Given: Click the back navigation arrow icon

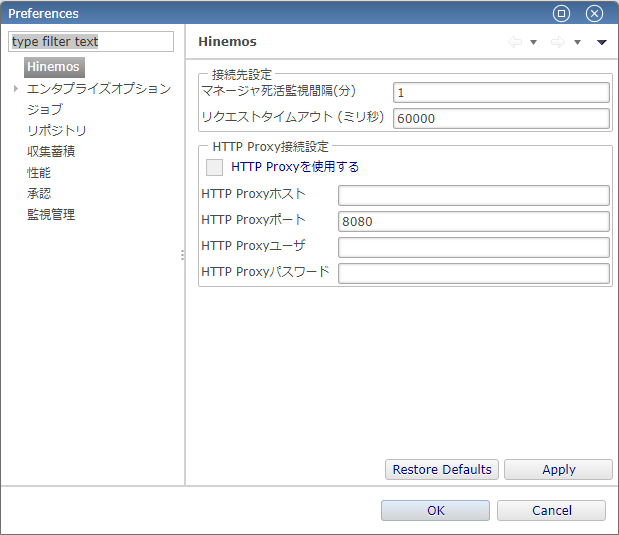Looking at the screenshot, I should (x=515, y=42).
